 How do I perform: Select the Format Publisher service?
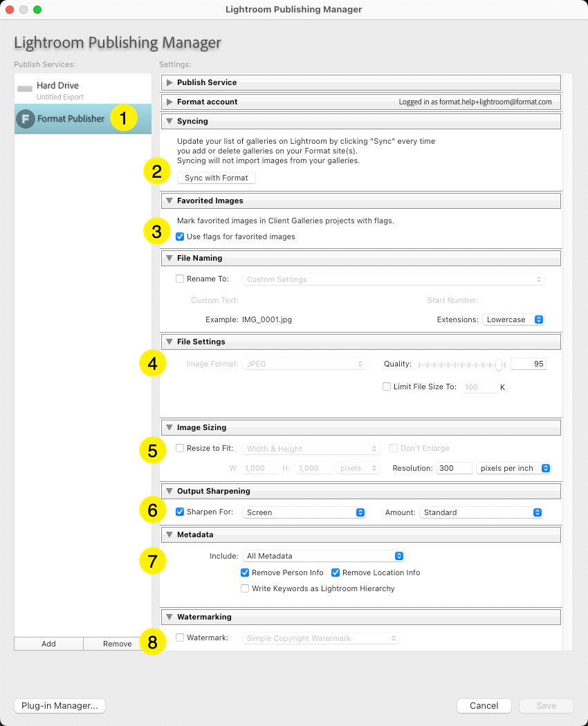pos(83,119)
